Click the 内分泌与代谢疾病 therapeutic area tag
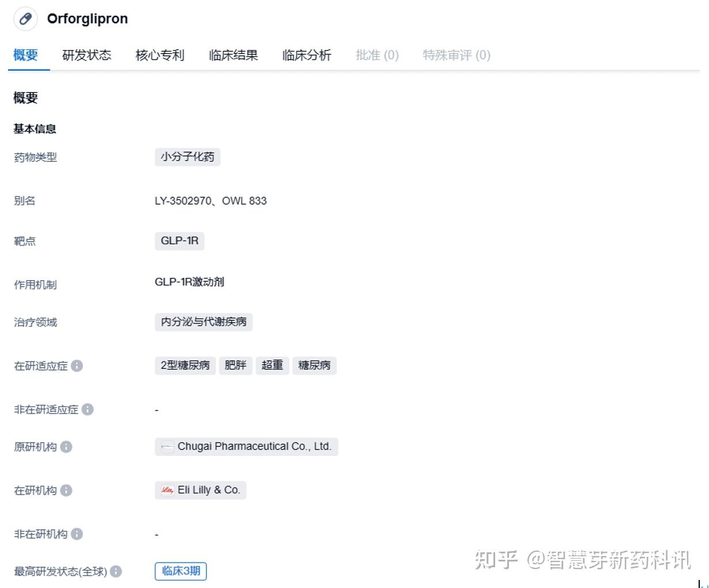This screenshot has width=709, height=588. [203, 322]
